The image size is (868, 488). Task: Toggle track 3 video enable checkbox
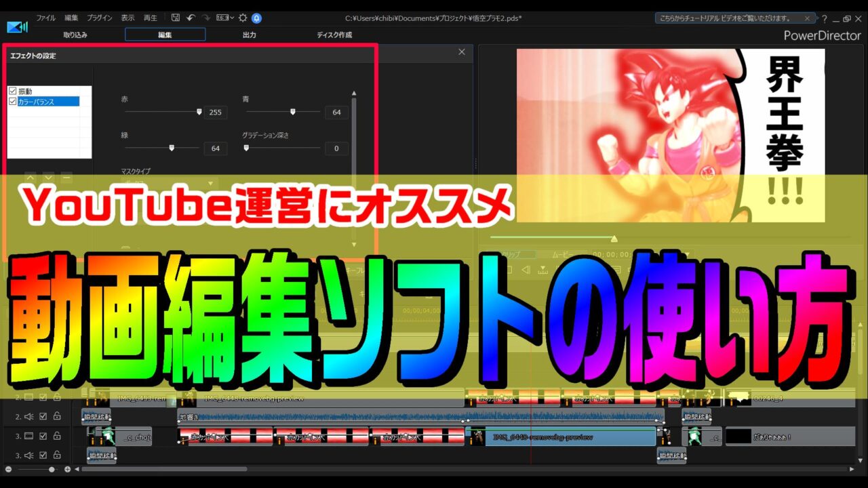tap(43, 436)
